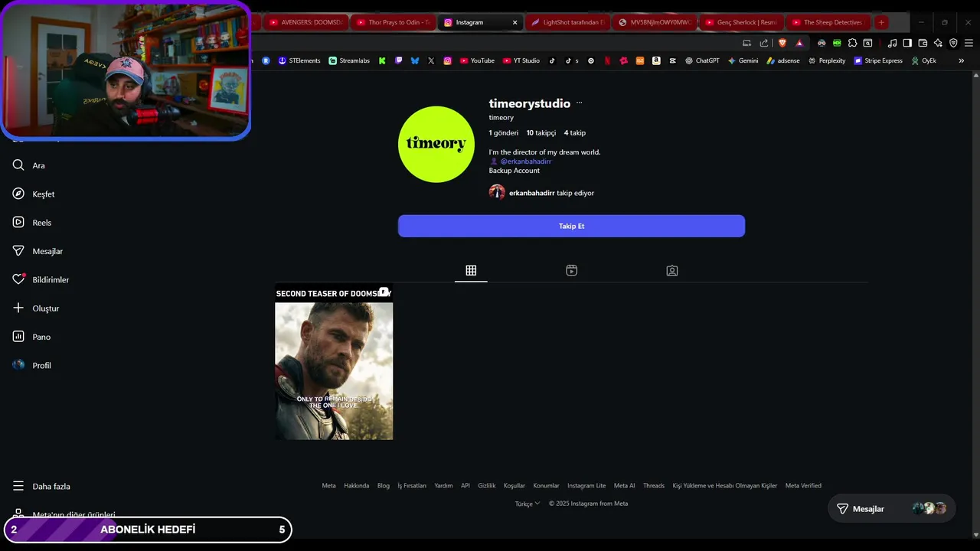Open Threads footer link

(x=654, y=485)
